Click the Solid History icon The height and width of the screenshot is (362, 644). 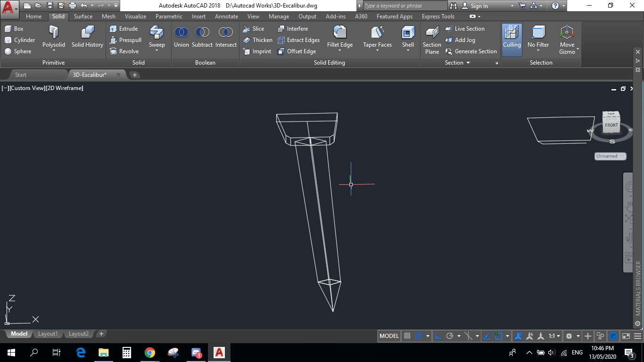pyautogui.click(x=87, y=37)
